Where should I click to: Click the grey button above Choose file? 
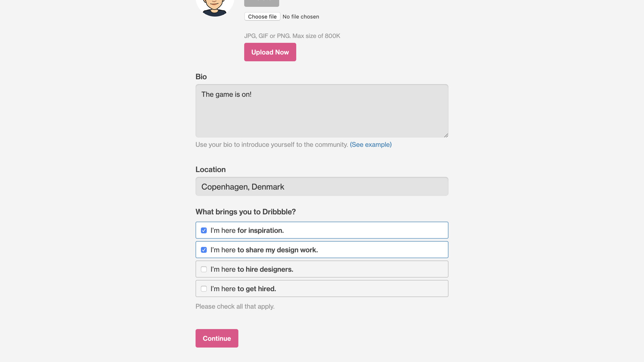click(262, 3)
